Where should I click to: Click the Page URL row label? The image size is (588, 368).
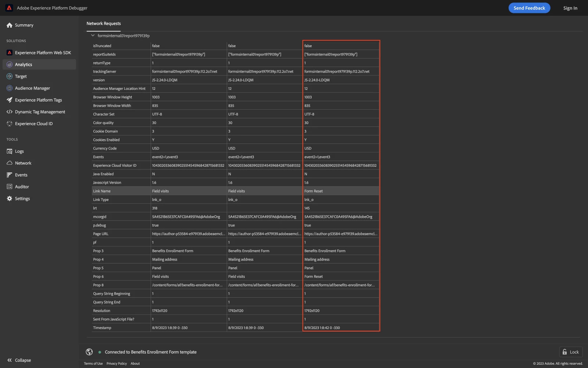[x=101, y=234]
